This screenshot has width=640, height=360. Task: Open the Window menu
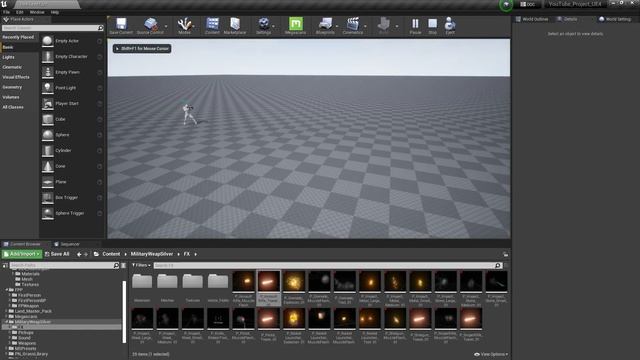tap(37, 12)
